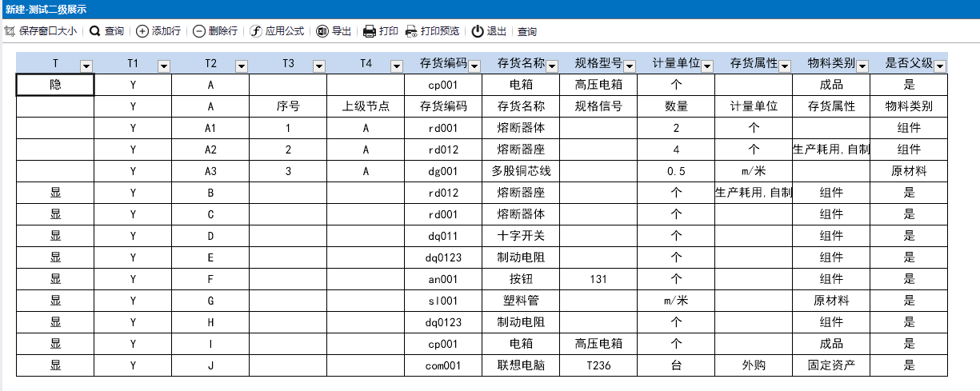The height and width of the screenshot is (391, 980).
Task: Open the T1 column filter dropdown
Action: [164, 66]
